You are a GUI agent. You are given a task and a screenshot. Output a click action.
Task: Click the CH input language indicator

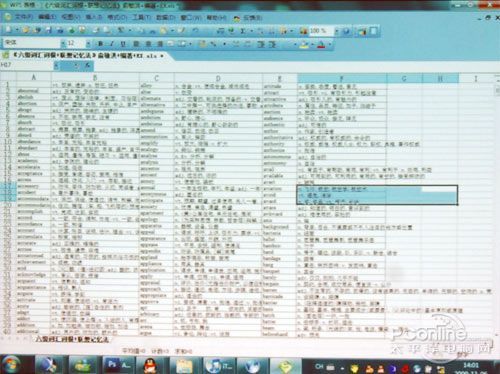(x=319, y=366)
